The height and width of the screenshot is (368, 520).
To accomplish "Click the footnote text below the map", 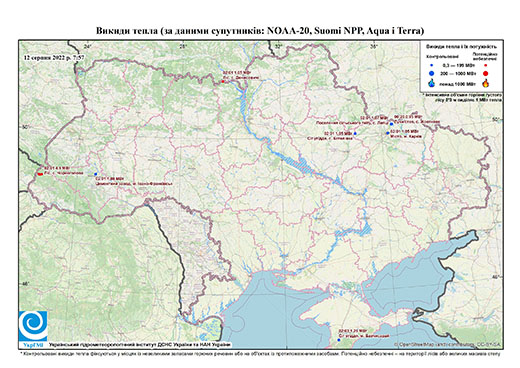I will click(260, 353).
